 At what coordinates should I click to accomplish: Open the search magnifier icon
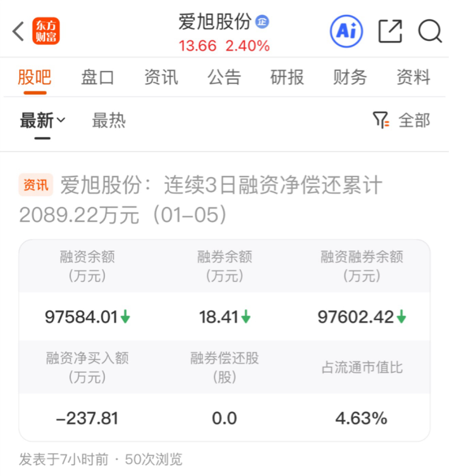430,31
